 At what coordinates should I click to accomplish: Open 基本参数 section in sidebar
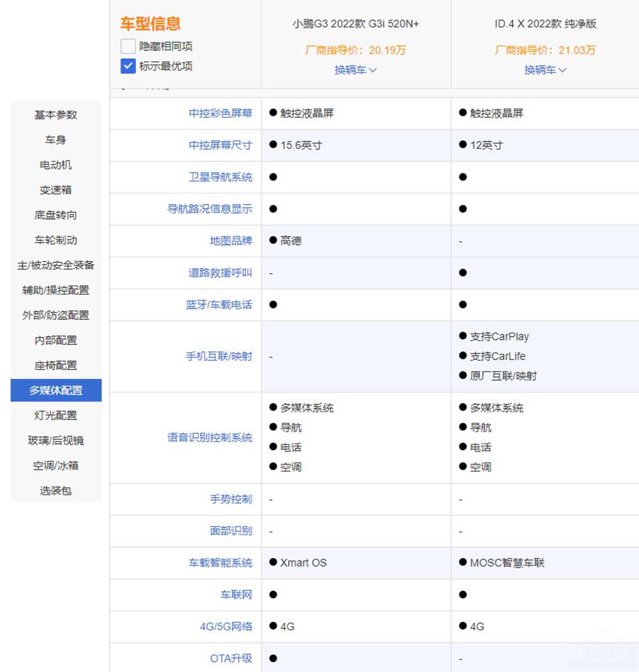(56, 114)
